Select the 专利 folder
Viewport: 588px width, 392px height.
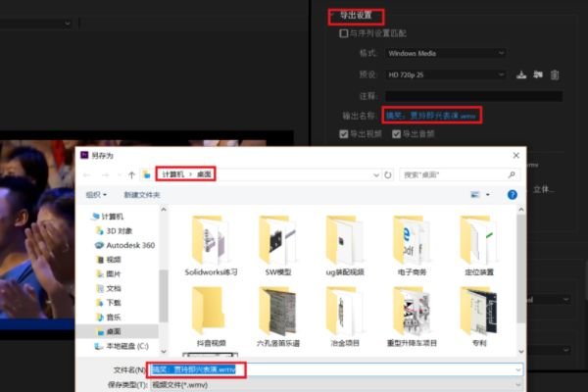point(479,317)
